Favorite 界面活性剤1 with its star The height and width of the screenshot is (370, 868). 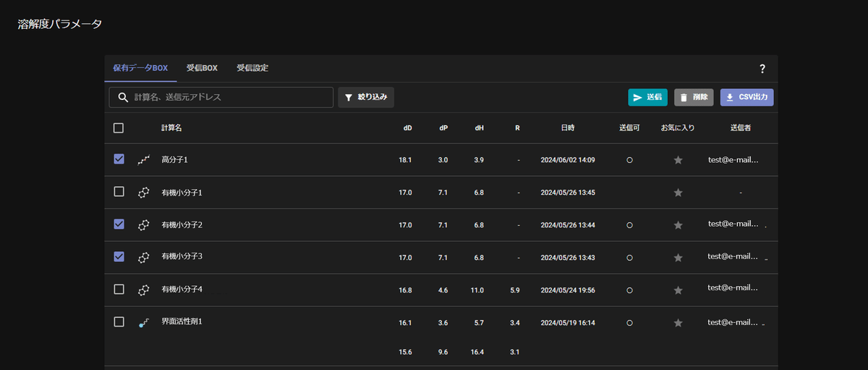[x=678, y=322]
